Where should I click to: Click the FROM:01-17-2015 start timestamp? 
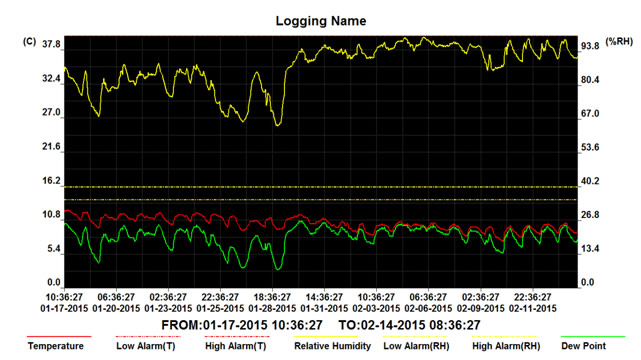(242, 325)
